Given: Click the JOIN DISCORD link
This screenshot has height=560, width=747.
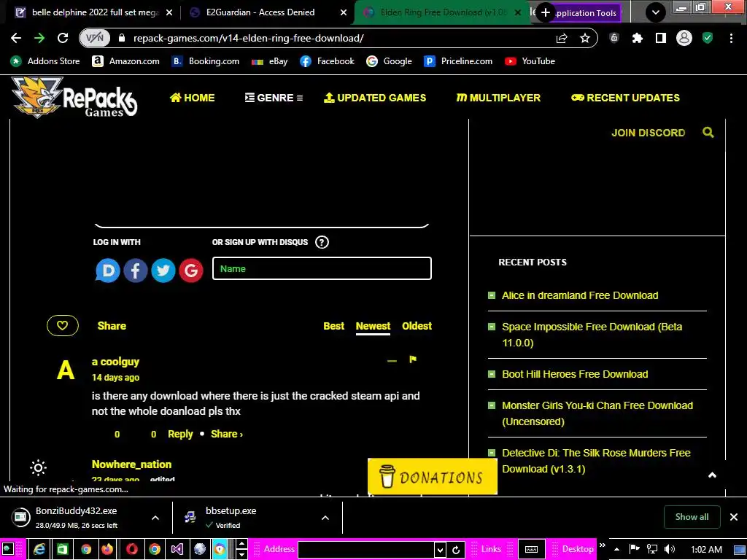Looking at the screenshot, I should point(648,133).
